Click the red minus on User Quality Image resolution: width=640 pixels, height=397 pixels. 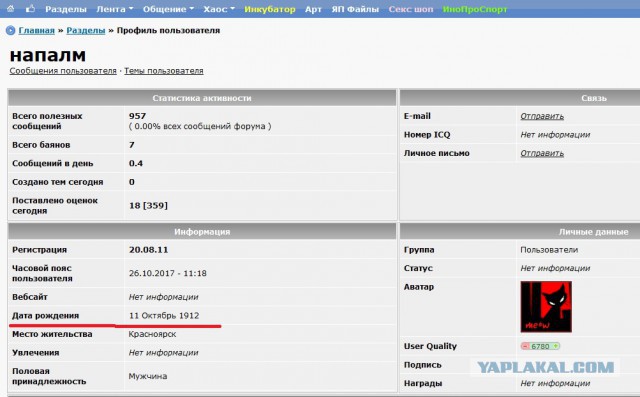coord(525,346)
